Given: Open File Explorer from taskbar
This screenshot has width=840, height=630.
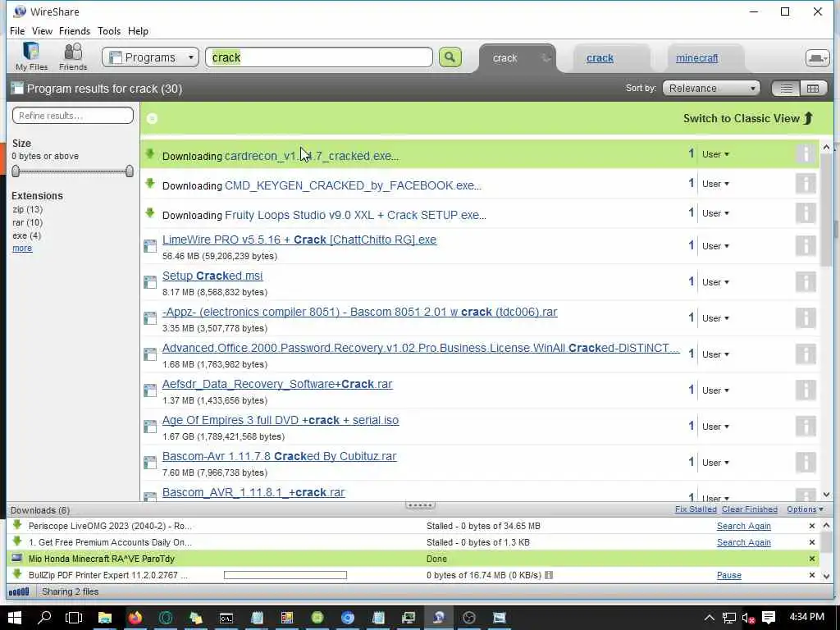Looking at the screenshot, I should tap(104, 618).
